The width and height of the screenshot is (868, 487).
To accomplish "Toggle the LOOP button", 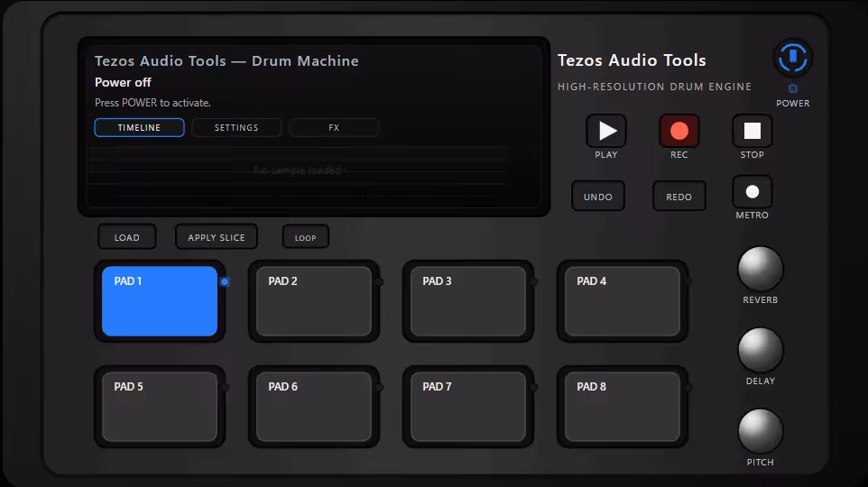I will coord(306,237).
